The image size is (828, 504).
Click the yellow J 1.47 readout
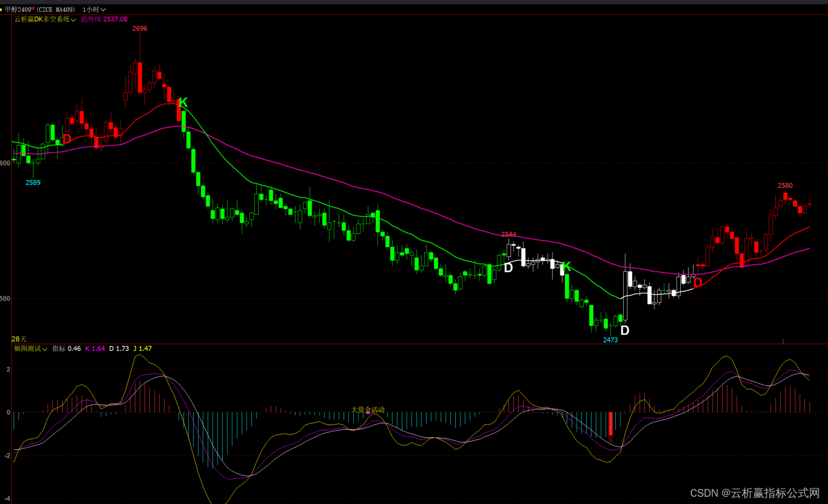point(143,348)
